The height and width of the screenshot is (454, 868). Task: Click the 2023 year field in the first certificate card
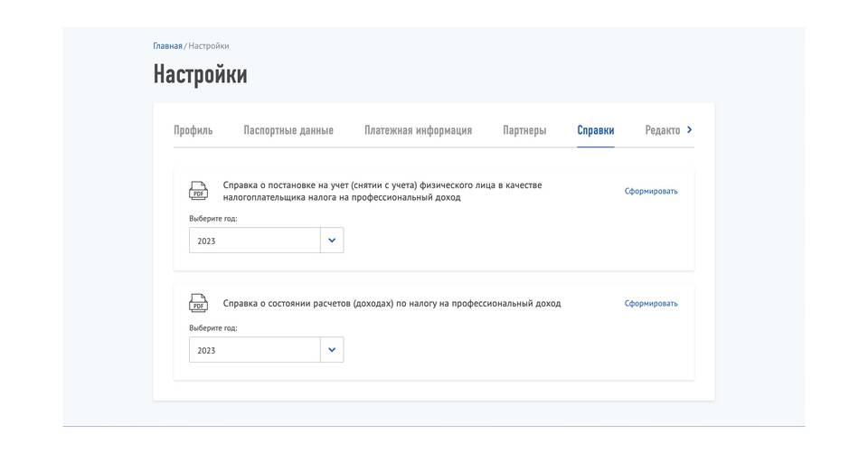tap(254, 241)
